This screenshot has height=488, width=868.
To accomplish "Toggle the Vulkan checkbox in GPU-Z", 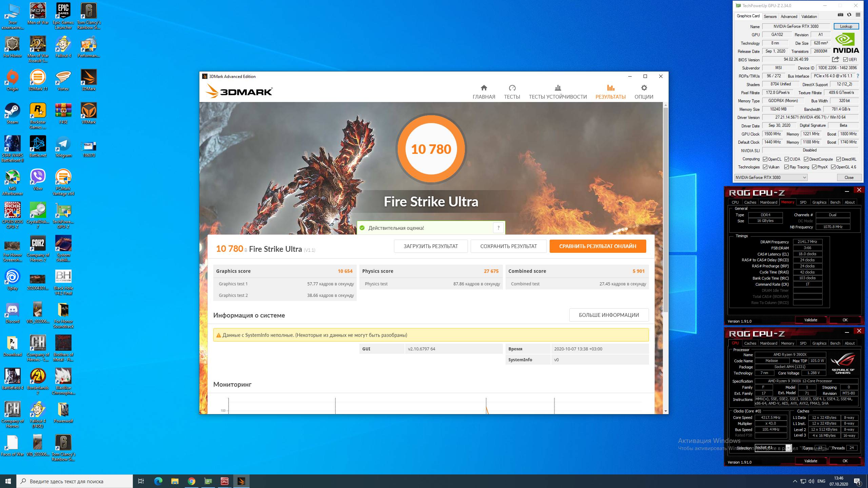I will [x=765, y=167].
